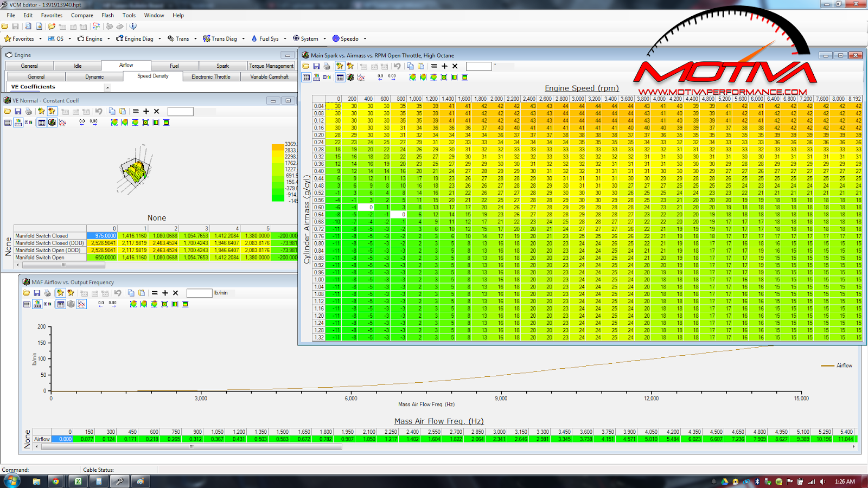Switch to the Speed Density tab
This screenshot has height=488, width=868.
(x=153, y=76)
